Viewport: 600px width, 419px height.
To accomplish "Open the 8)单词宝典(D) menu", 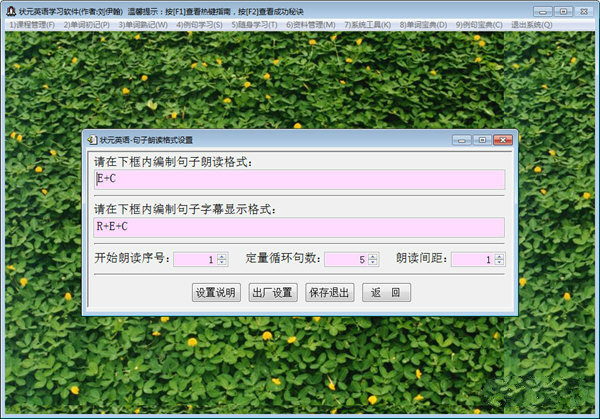I will click(423, 25).
